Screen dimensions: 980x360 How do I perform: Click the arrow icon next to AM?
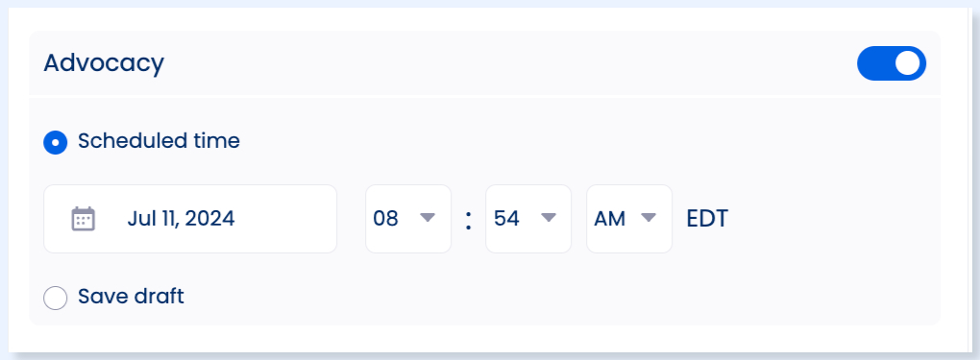649,218
